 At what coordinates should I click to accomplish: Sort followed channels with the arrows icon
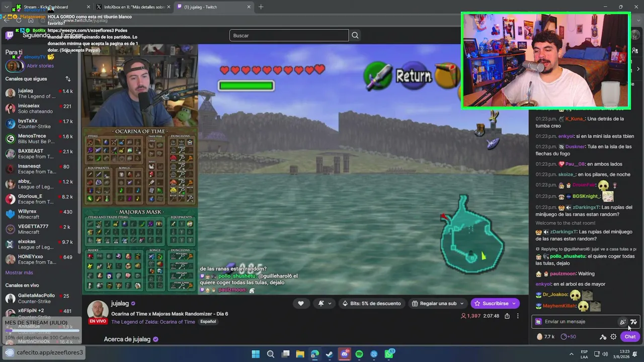(68, 79)
